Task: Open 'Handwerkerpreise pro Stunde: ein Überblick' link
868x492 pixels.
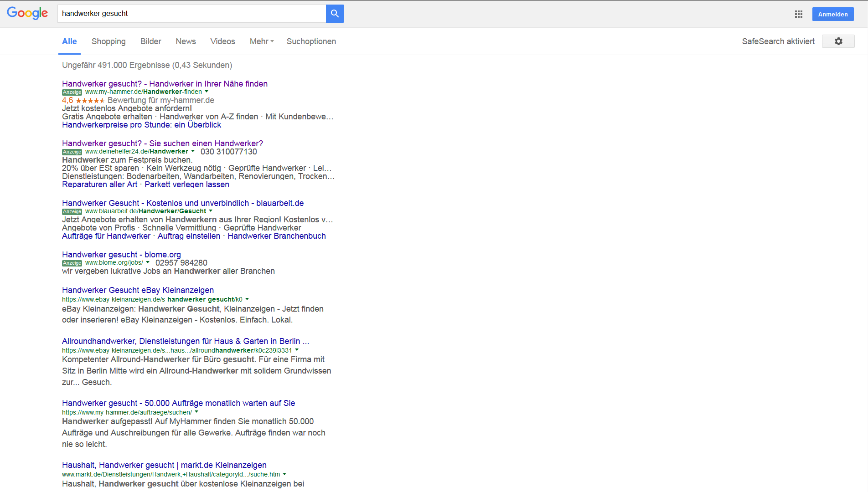Action: 141,125
